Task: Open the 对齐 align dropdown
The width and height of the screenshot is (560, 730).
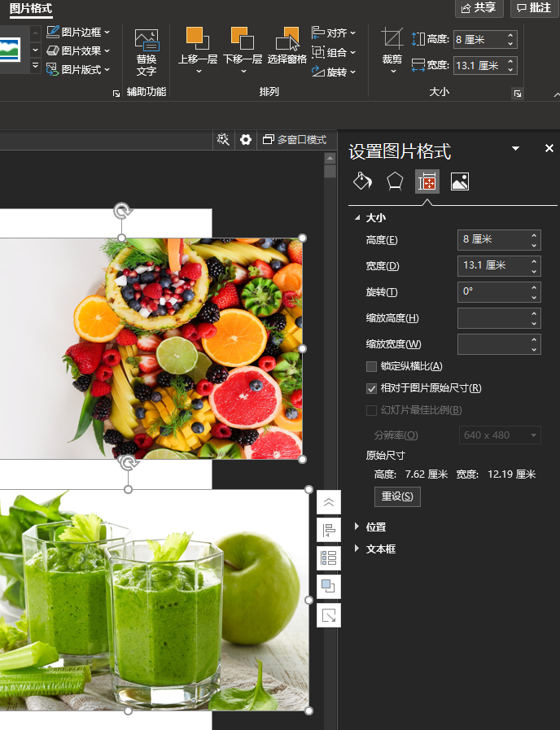Action: click(x=333, y=33)
